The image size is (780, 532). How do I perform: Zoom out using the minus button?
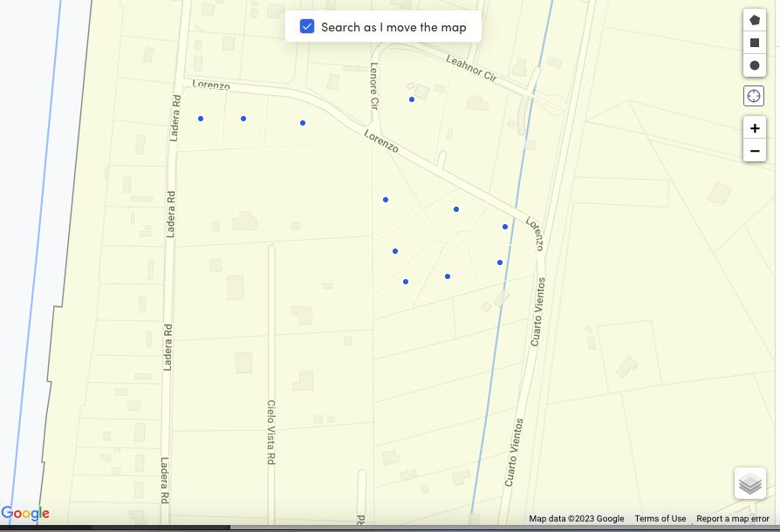pos(754,150)
